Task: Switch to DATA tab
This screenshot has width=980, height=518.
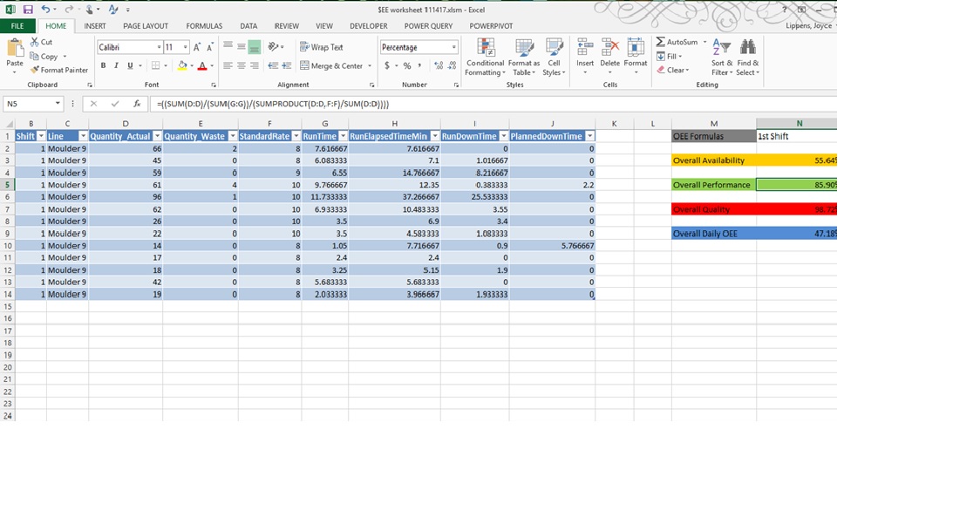Action: 248,26
